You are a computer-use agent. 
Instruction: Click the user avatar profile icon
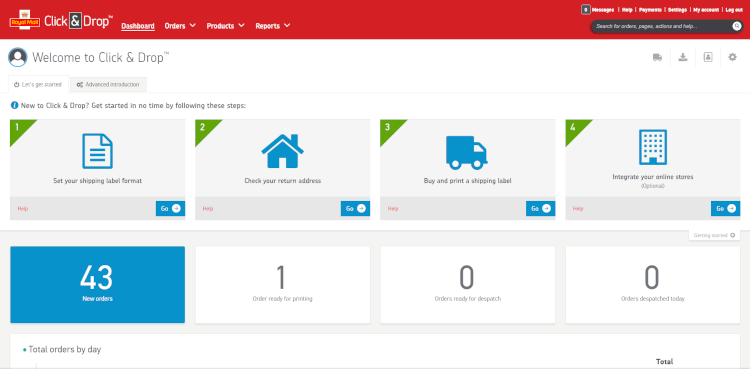(18, 57)
